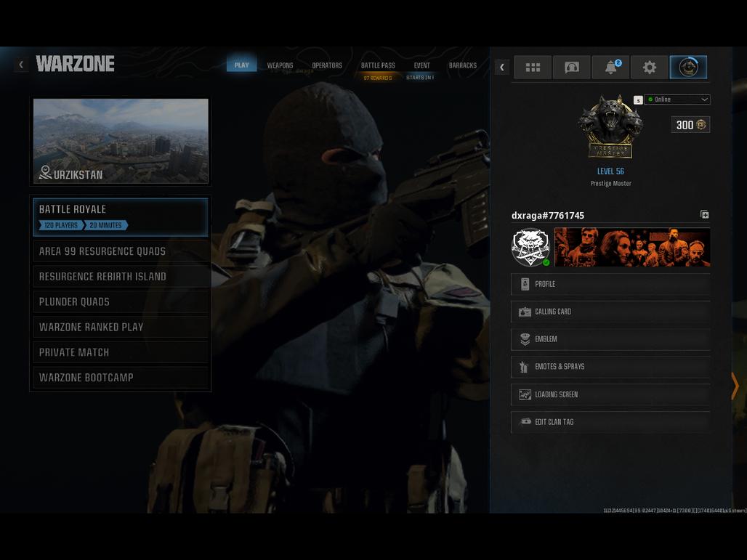This screenshot has height=560, width=747.
Task: Select Area 99 Resurgence Quads
Action: coord(121,251)
